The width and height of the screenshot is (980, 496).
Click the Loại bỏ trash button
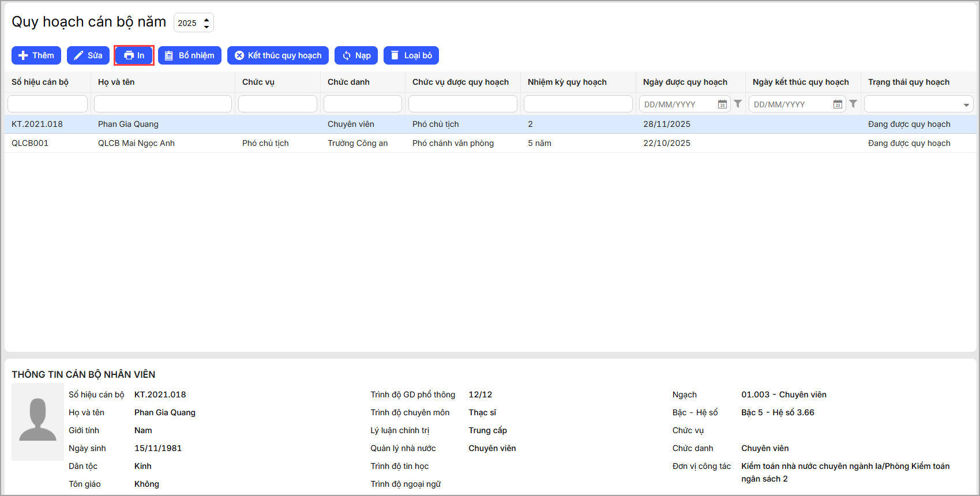point(411,55)
